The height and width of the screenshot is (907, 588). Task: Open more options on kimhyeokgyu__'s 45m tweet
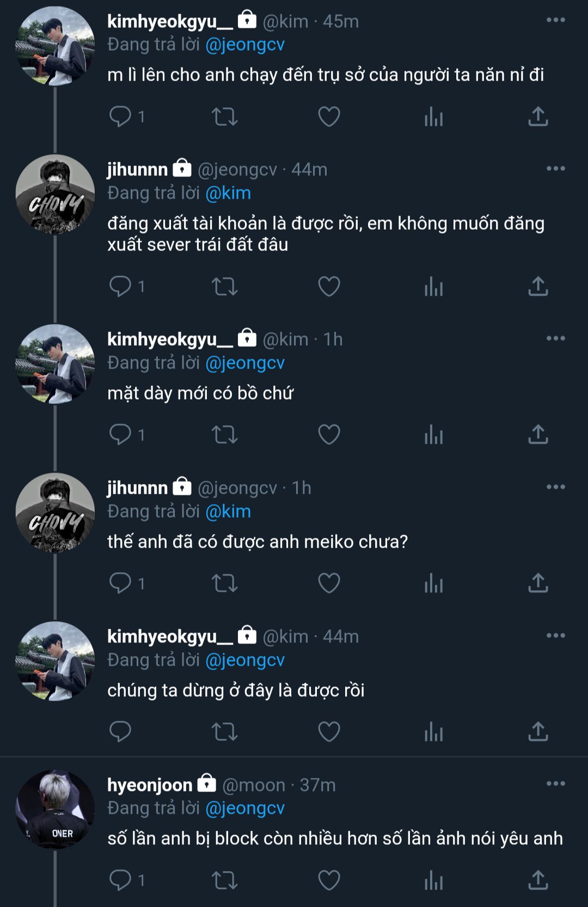555,20
